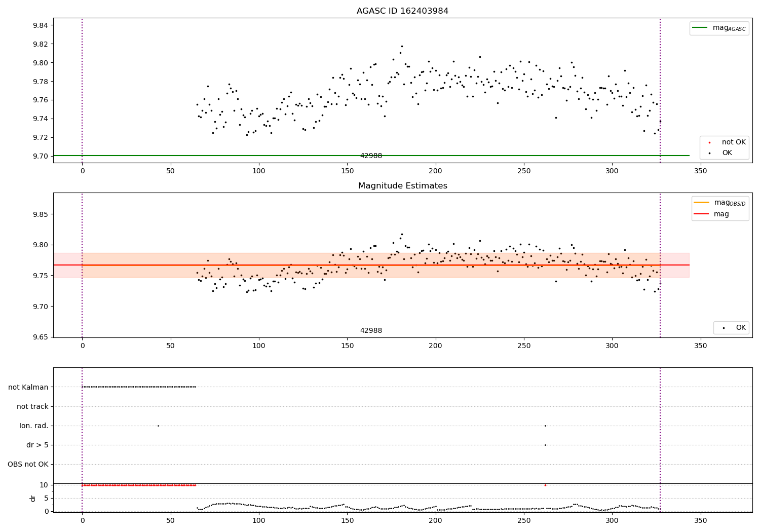
Task: Click the '42988' label in middle plot
Action: (x=371, y=331)
